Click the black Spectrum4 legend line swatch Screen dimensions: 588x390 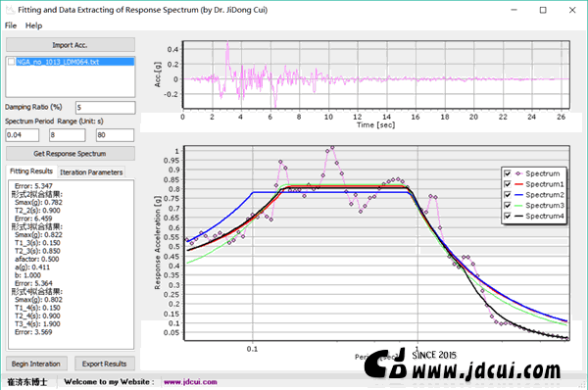pos(518,216)
